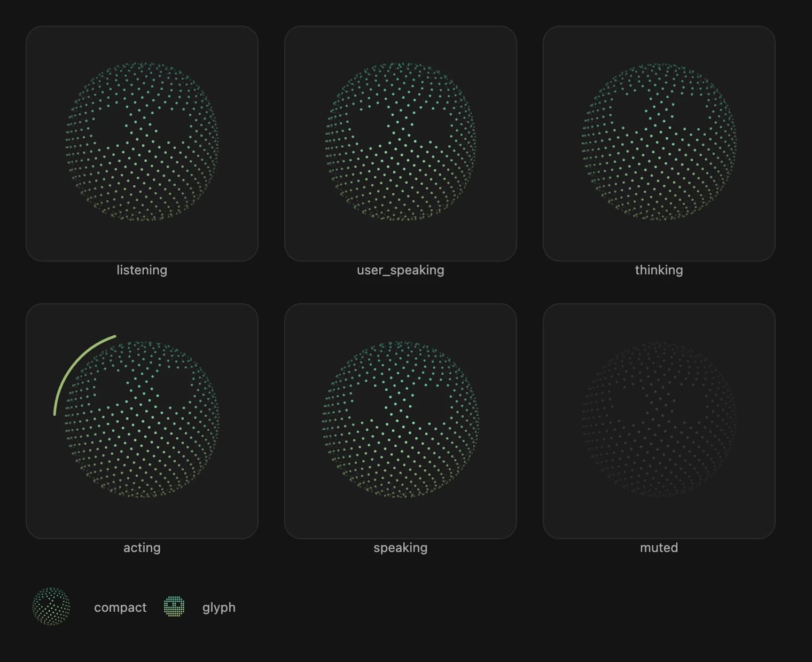Click the acting state orb card

tap(142, 421)
